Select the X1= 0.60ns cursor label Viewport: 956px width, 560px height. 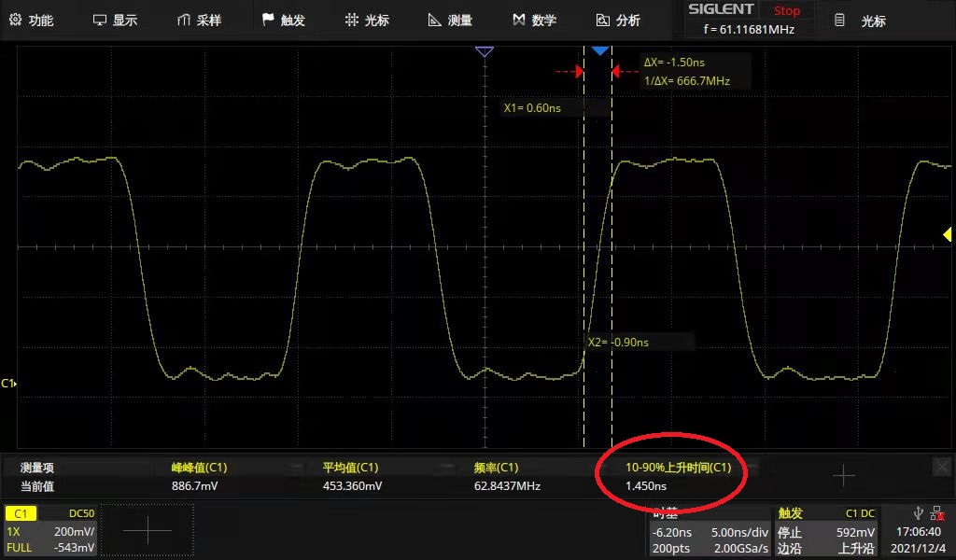(x=533, y=108)
